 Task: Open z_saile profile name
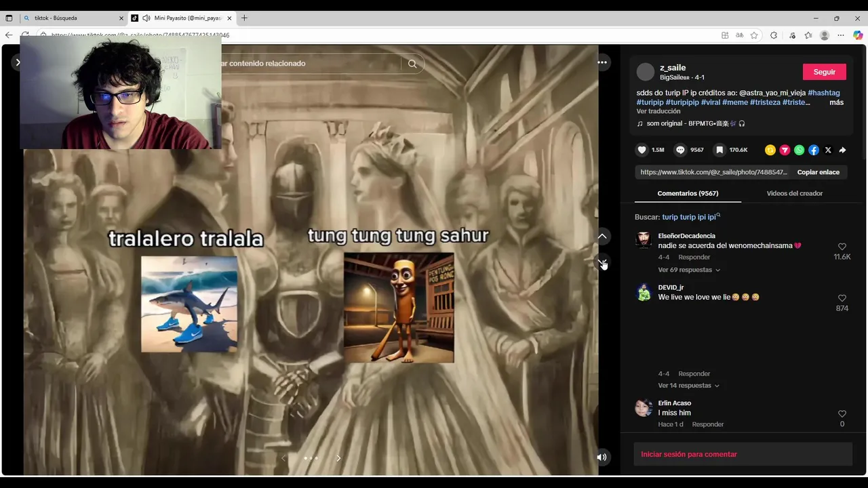pyautogui.click(x=673, y=68)
